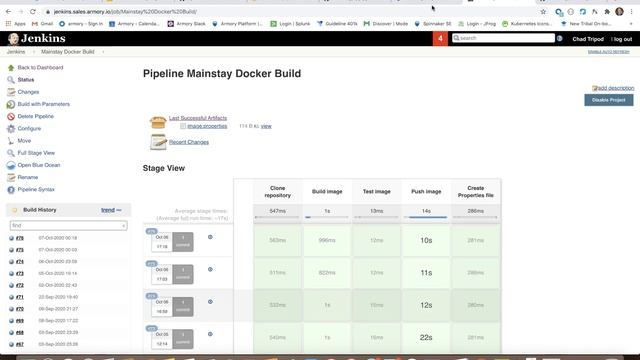Viewport: 640px width, 360px height.
Task: Click the Last Successful Artifacts box icon
Action: [x=158, y=122]
